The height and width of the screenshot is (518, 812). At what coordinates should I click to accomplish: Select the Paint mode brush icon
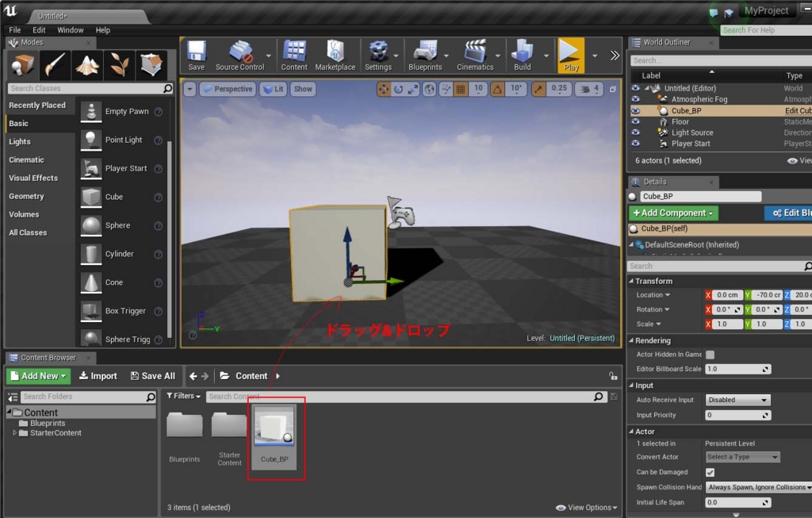55,65
